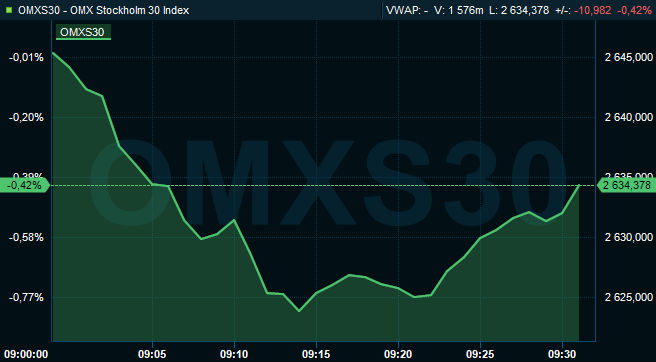
Task: Click the 09:05 time axis label
Action: coord(152,355)
